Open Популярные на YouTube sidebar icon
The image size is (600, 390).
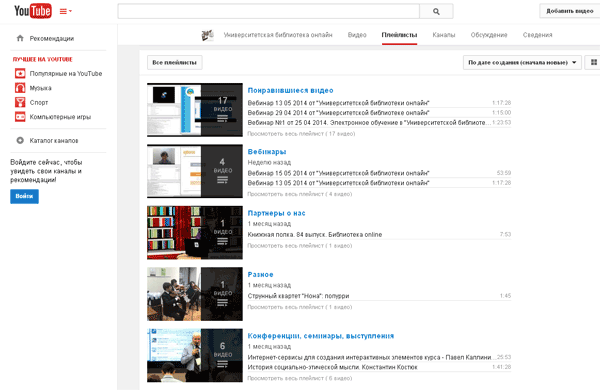pyautogui.click(x=20, y=73)
